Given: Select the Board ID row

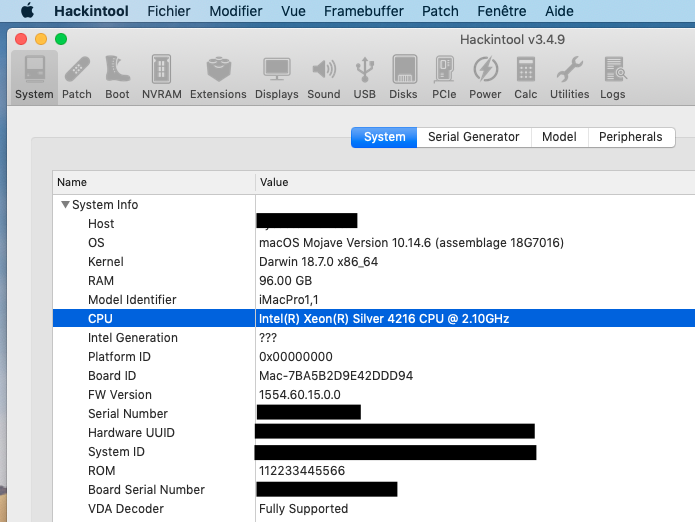Looking at the screenshot, I should tap(374, 376).
